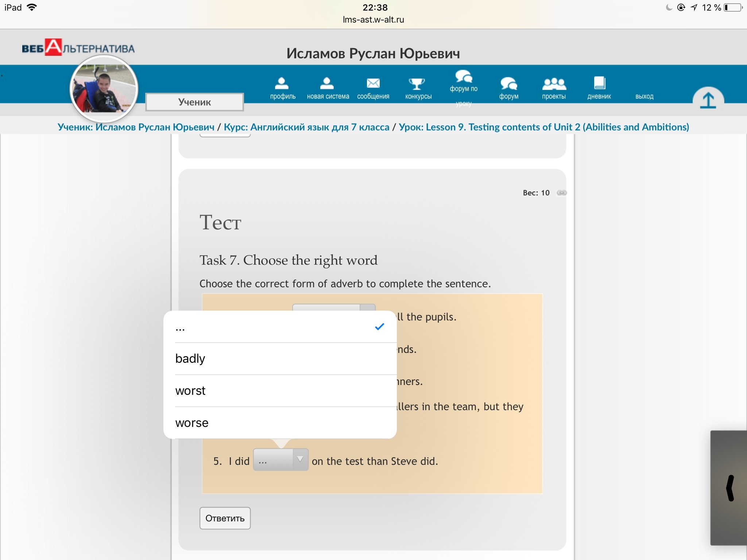Viewport: 747px width, 560px height.
Task: Open проекты group icon
Action: click(x=554, y=83)
